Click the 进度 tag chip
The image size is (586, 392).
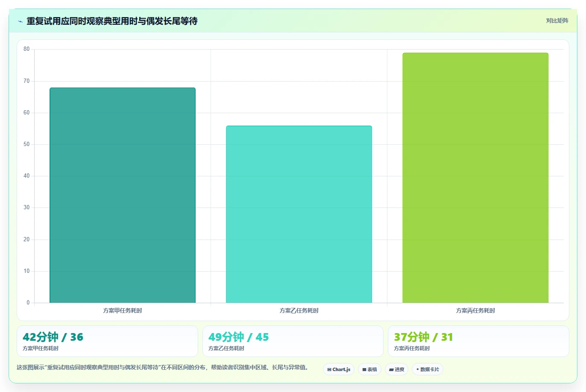(396, 369)
